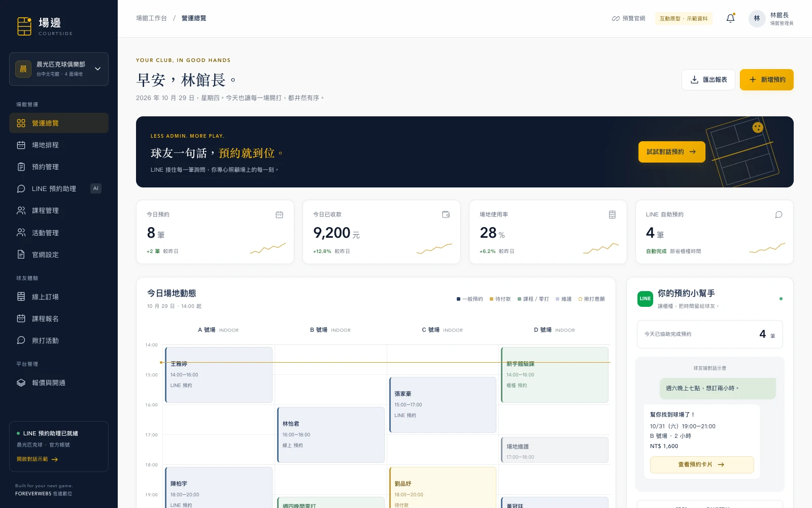Select the 劉品妤 pending payment block

tap(443, 488)
